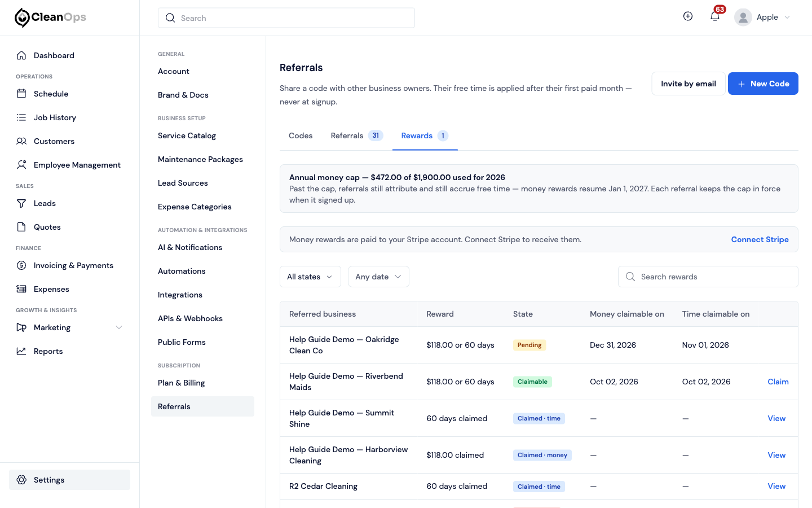The height and width of the screenshot is (508, 812).
Task: Click the Apple user avatar
Action: [743, 17]
